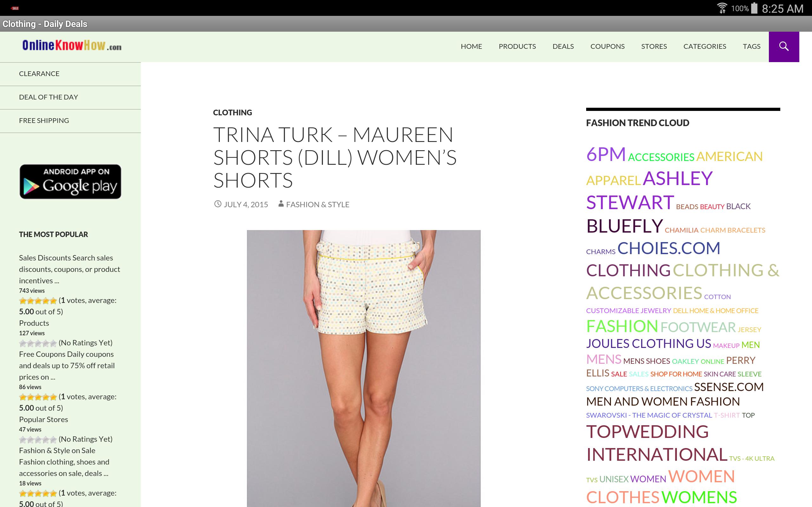
Task: Open the CATEGORIES menu item
Action: click(x=704, y=46)
